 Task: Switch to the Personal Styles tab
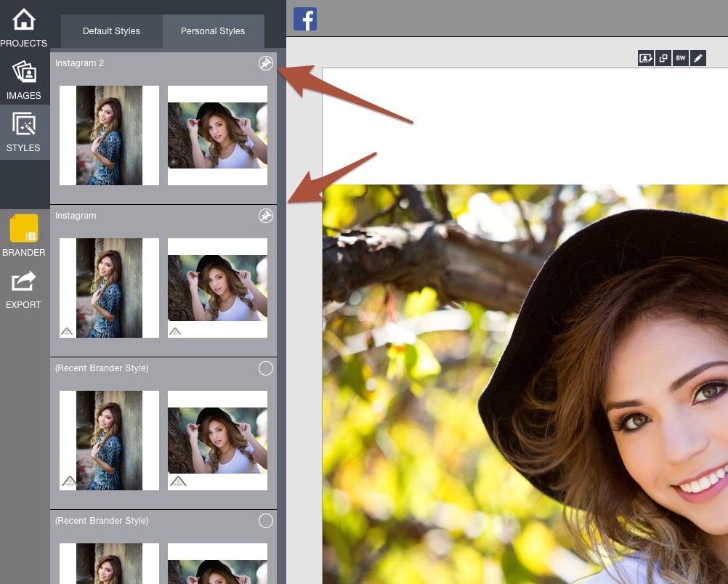click(213, 31)
